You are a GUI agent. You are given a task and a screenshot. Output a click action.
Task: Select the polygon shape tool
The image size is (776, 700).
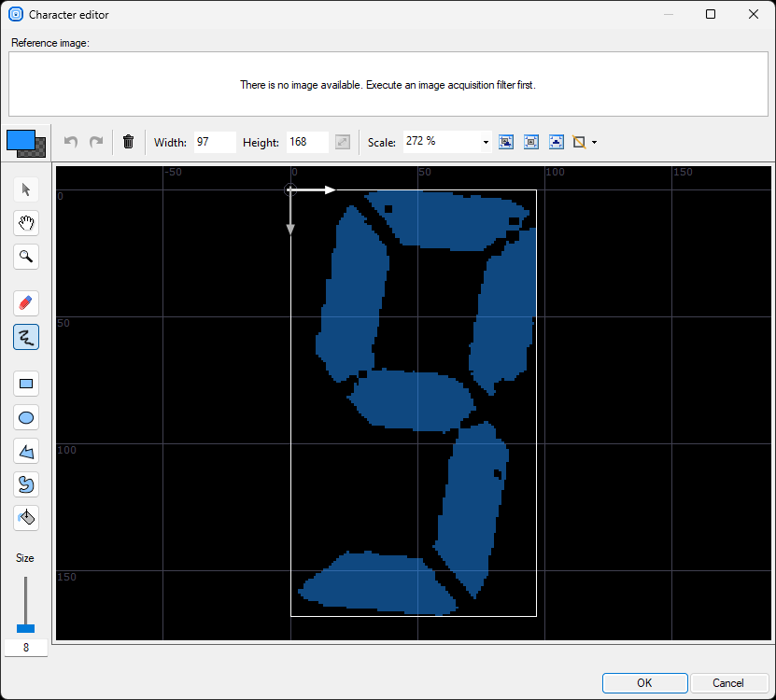(x=26, y=452)
